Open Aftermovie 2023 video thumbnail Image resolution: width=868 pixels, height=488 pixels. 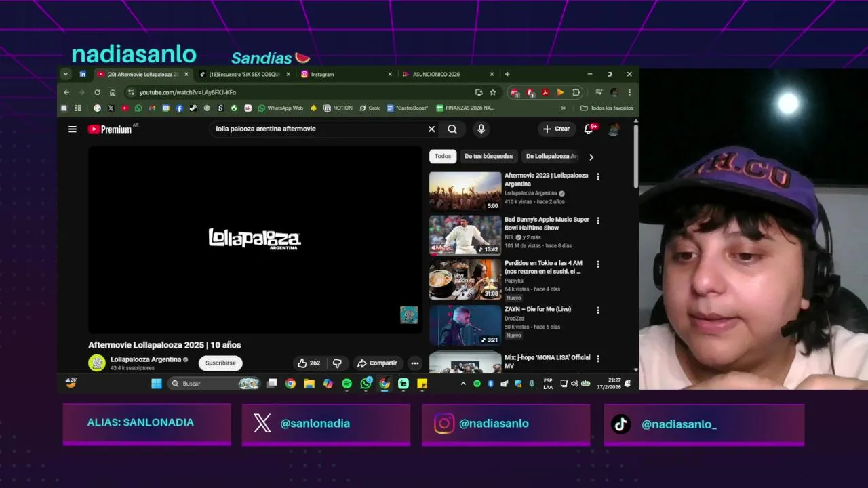[465, 190]
